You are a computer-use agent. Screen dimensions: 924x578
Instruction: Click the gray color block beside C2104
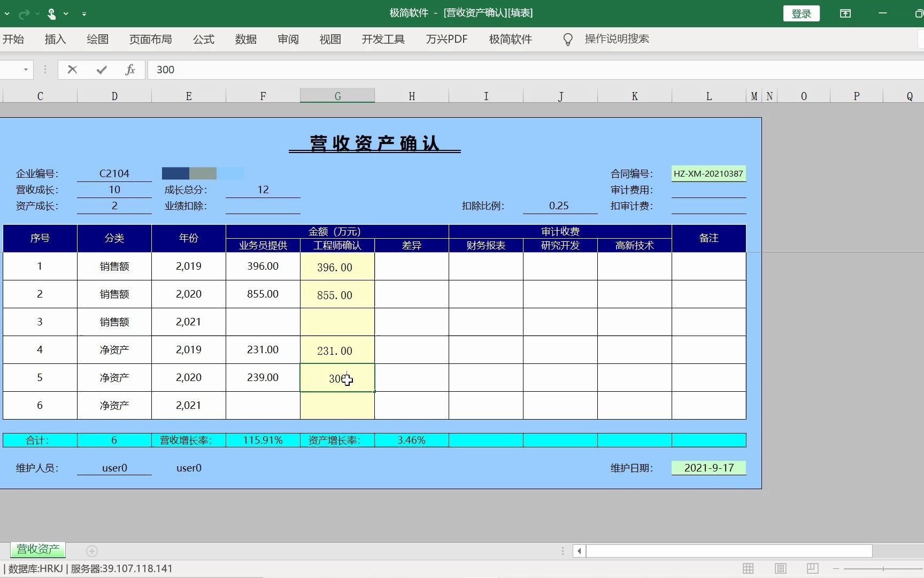(x=203, y=173)
